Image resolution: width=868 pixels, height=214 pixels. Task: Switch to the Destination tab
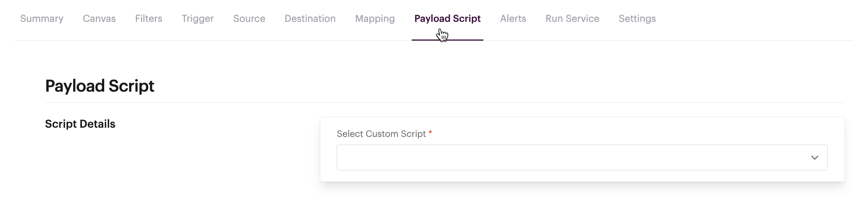[310, 19]
